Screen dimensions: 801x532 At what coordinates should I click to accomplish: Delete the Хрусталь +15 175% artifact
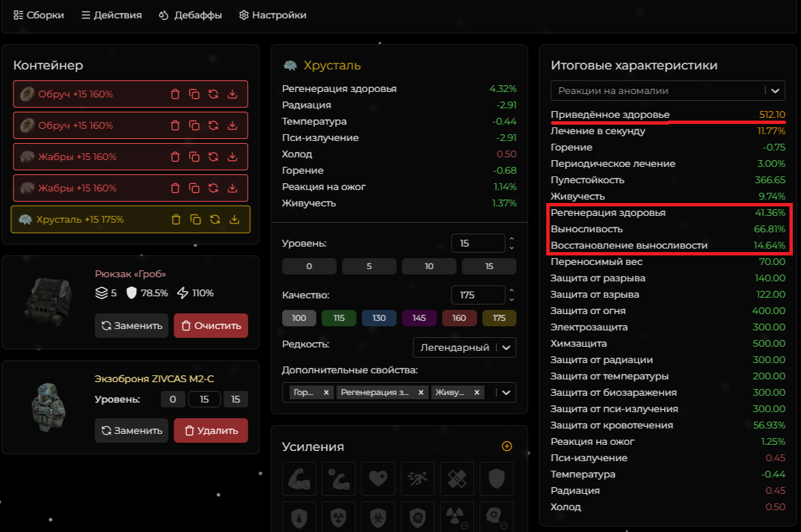176,219
